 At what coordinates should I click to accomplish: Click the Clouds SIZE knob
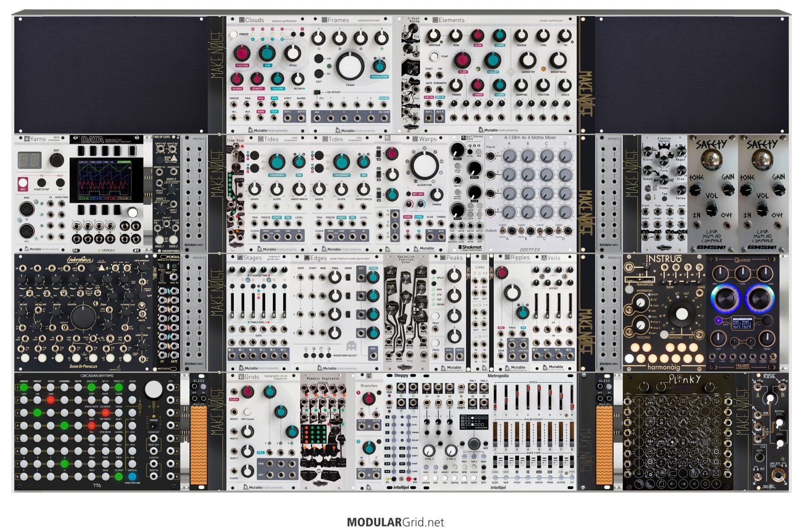point(267,53)
